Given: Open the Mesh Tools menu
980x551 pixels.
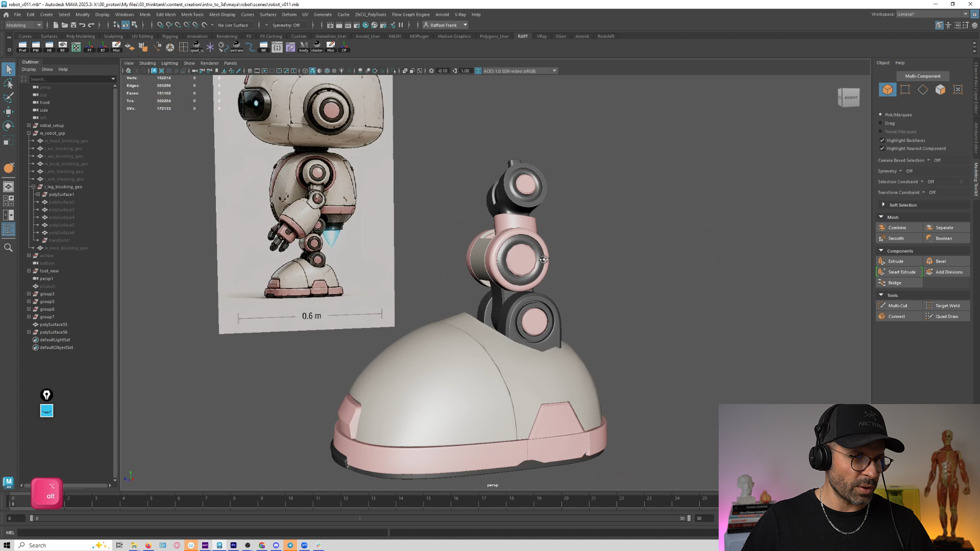Looking at the screenshot, I should (x=192, y=14).
